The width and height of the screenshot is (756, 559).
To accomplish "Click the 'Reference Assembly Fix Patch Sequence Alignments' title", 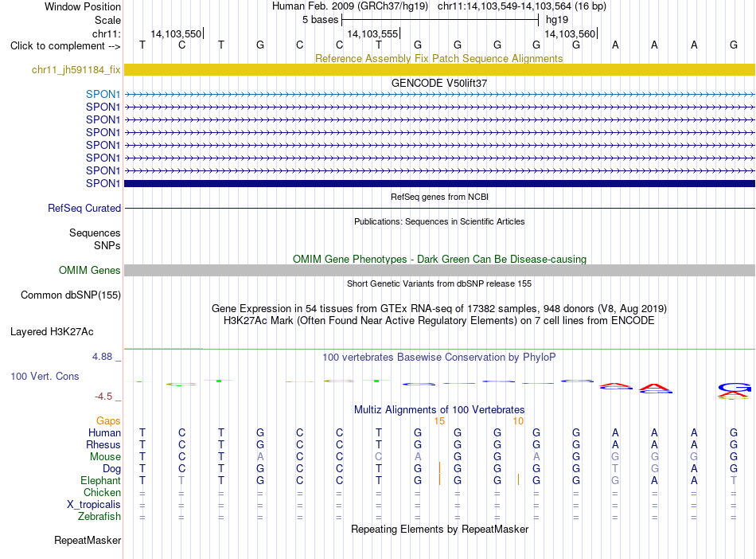I will click(x=439, y=58).
